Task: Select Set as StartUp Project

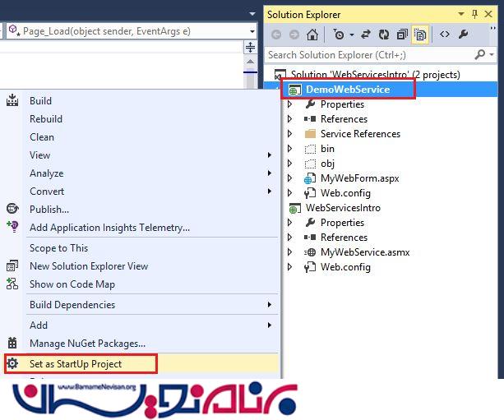Action: tap(75, 363)
